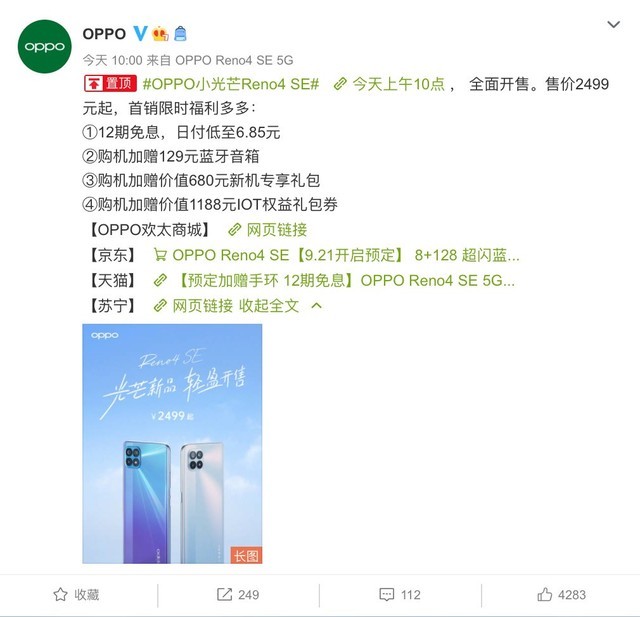The width and height of the screenshot is (640, 617).
Task: Open hashtag #OPPO小光芒Reno4 SE#
Action: (x=231, y=84)
